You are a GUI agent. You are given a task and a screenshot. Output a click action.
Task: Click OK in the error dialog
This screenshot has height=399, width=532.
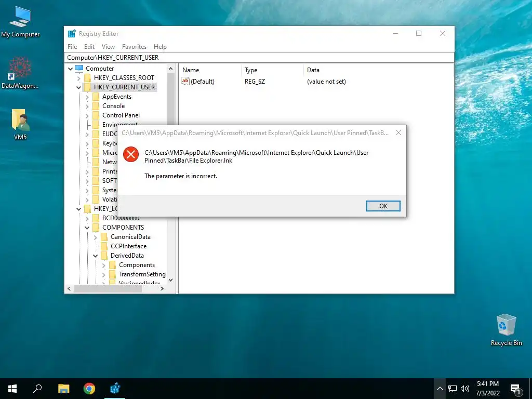click(383, 206)
